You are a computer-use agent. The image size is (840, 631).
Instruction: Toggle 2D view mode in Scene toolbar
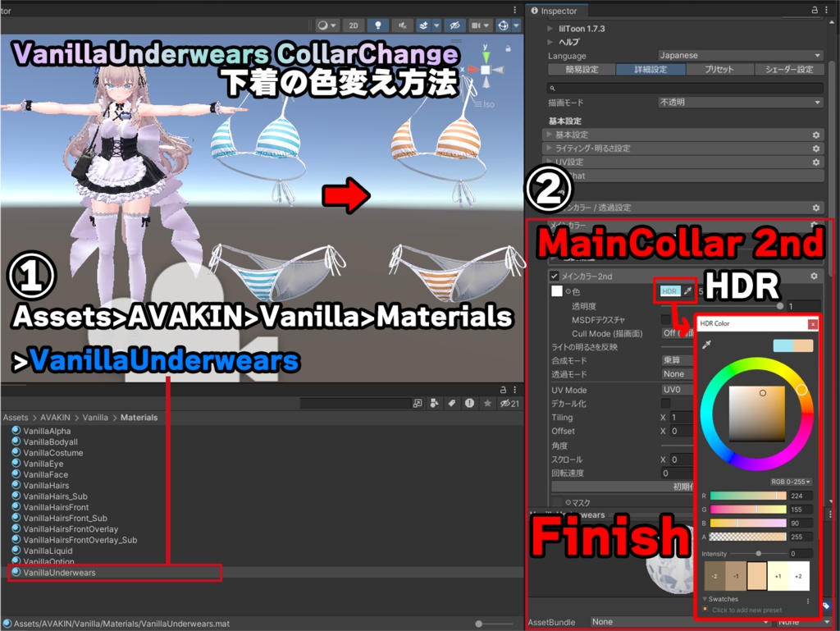coord(353,25)
